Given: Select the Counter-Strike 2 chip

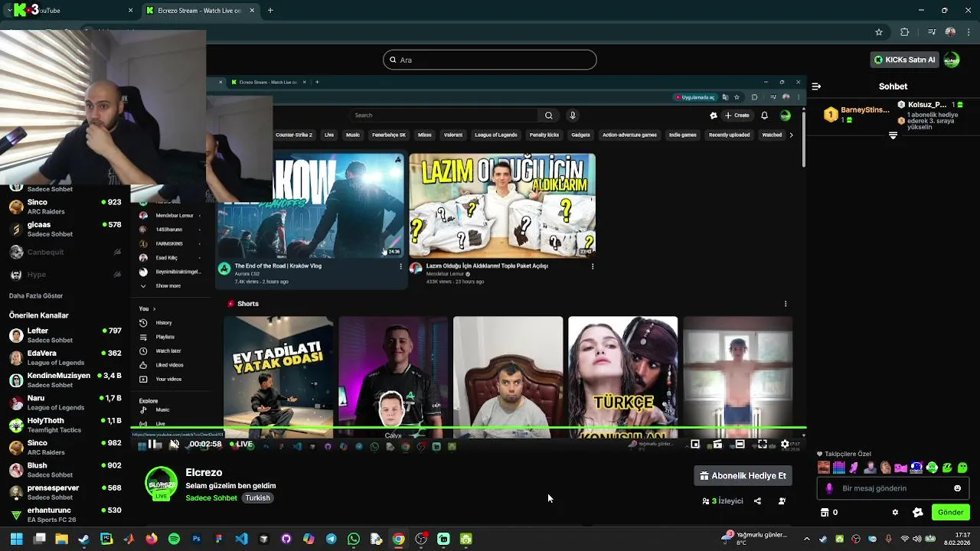Looking at the screenshot, I should coord(294,135).
